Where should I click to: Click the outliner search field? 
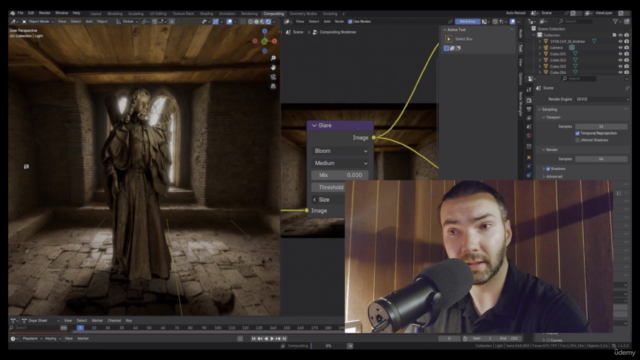(576, 21)
